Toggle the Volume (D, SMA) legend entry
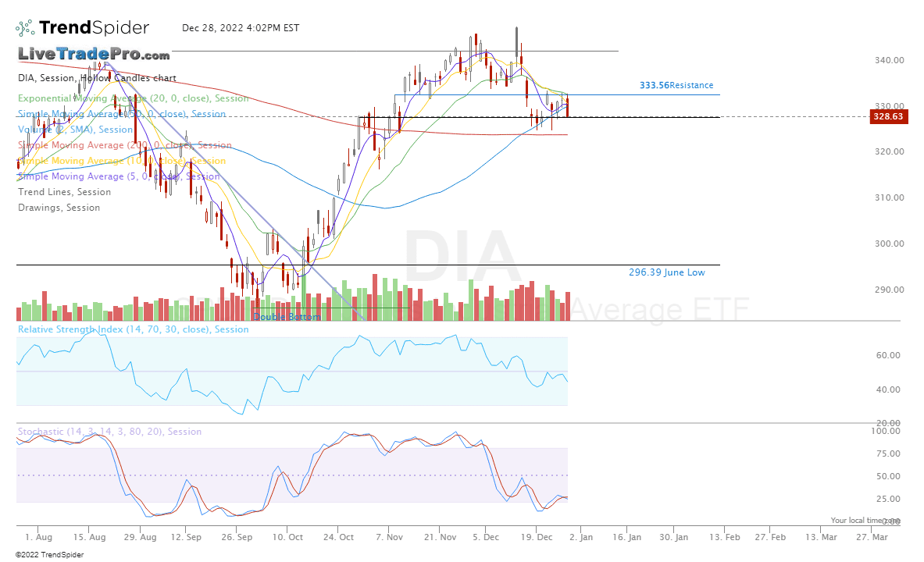 (73, 129)
